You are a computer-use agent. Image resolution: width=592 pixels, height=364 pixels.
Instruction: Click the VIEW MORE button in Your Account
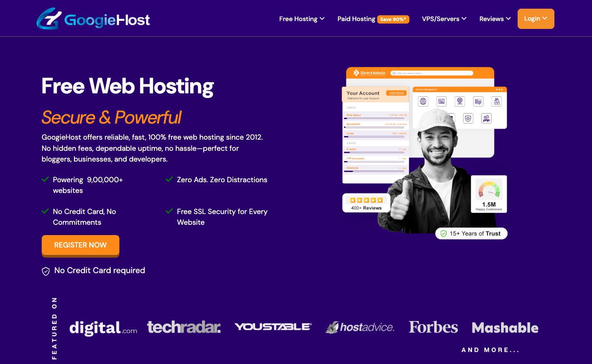pos(397,93)
